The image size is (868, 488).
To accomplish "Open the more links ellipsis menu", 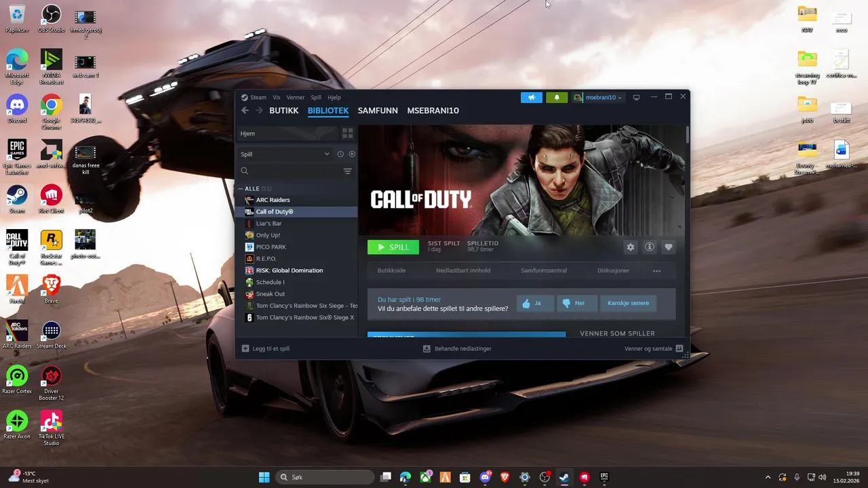I will coord(656,270).
